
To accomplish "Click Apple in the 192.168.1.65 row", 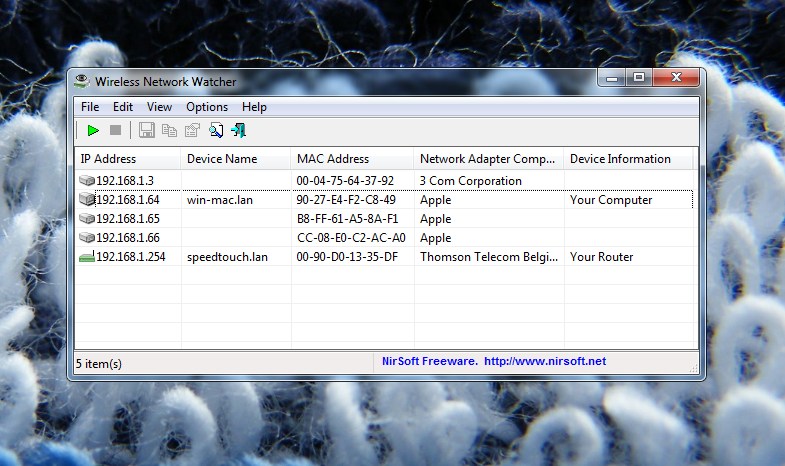I will (436, 219).
